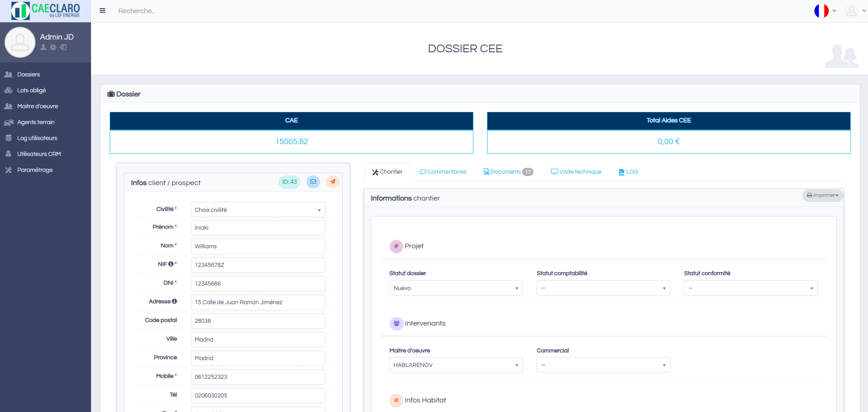Click the blue envelope email icon
The width and height of the screenshot is (868, 412).
(x=313, y=182)
